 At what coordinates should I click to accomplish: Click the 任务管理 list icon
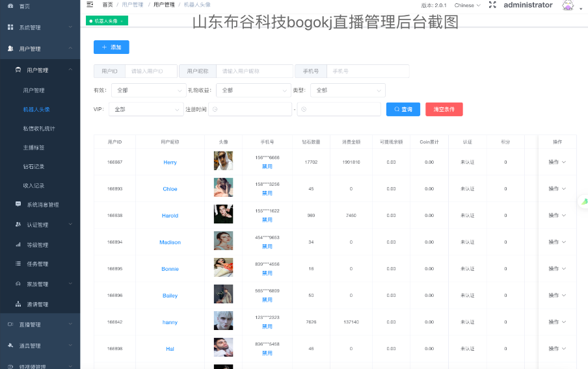(18, 264)
